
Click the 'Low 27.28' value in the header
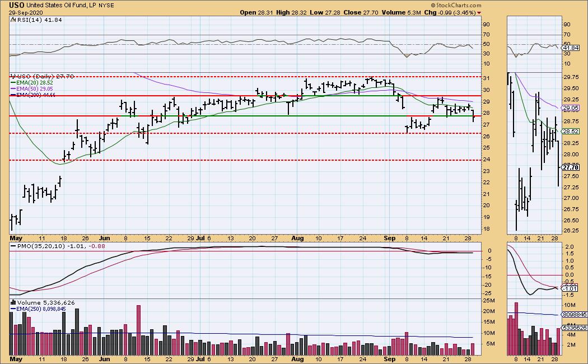click(x=325, y=12)
